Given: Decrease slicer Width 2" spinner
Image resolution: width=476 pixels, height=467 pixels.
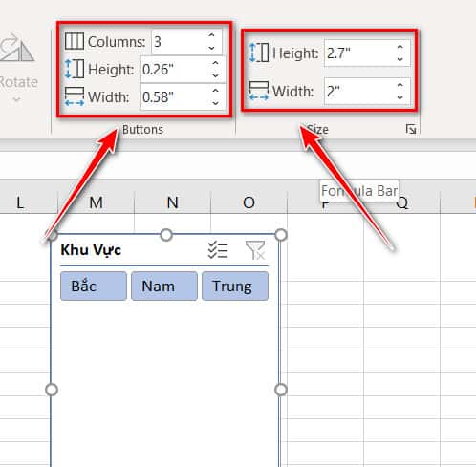Looking at the screenshot, I should tap(400, 97).
